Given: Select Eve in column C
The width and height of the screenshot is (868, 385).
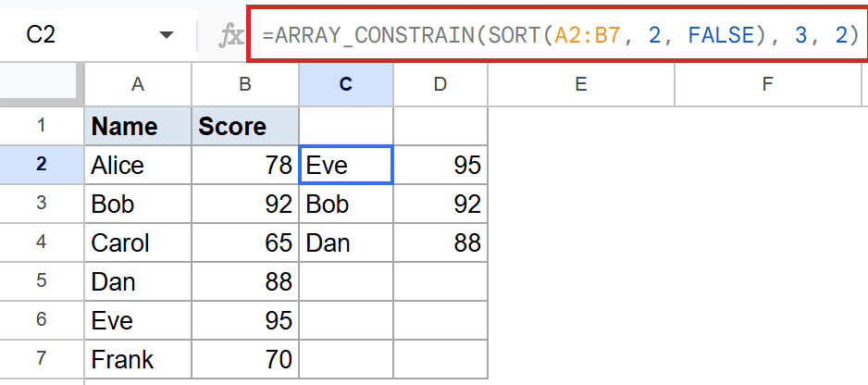Looking at the screenshot, I should point(346,165).
